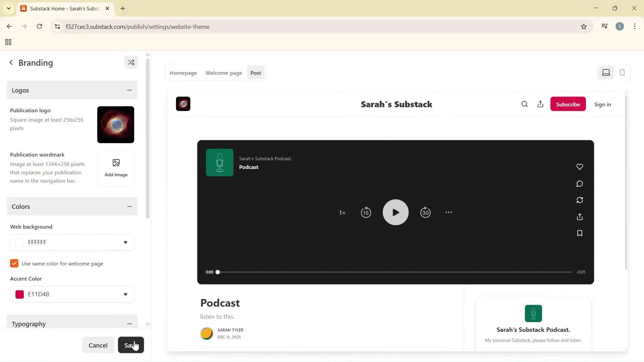Uncheck Use same color for welcome page
Image resolution: width=644 pixels, height=362 pixels.
[x=14, y=263]
